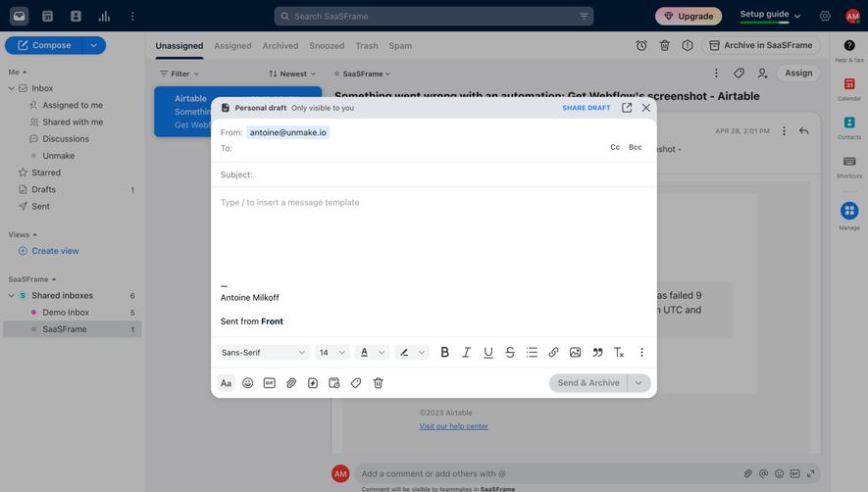Insert a GIF in composer
Screen dimensions: 868x492
269,383
